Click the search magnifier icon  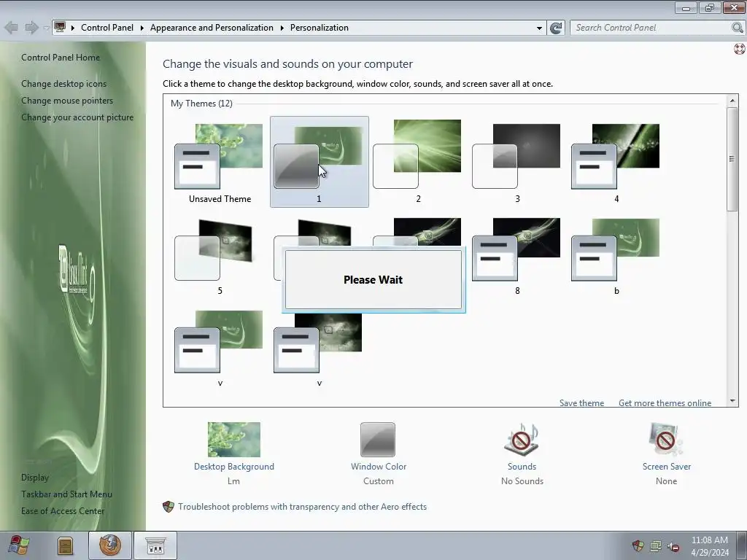coord(737,28)
